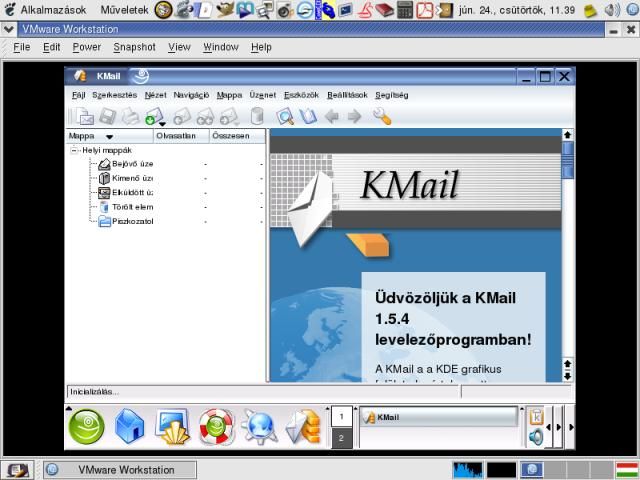Click the panel volume speaker icon

(x=536, y=437)
